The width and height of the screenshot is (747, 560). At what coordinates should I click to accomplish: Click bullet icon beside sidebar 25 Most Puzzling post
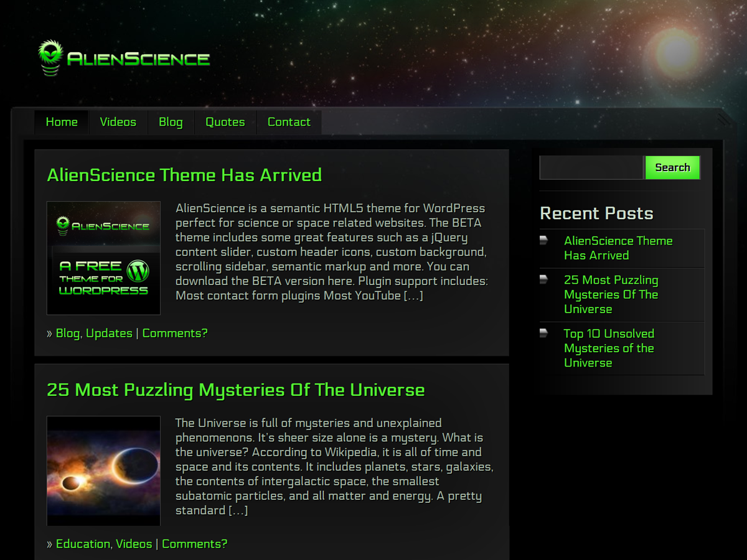(x=543, y=279)
